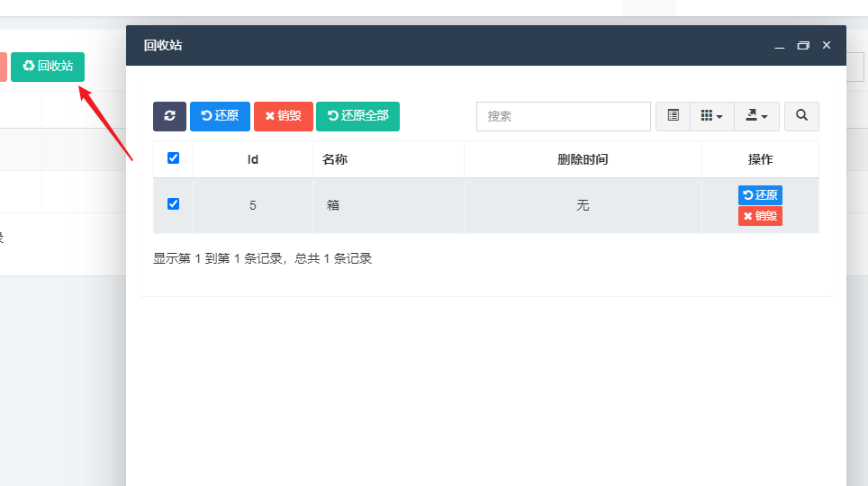Click the row's blue 还原 action button
Viewport: 868px width, 486px height.
coord(760,195)
